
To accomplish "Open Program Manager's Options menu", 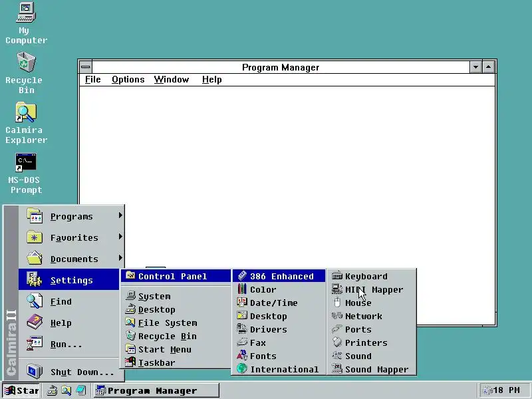I will tap(128, 79).
